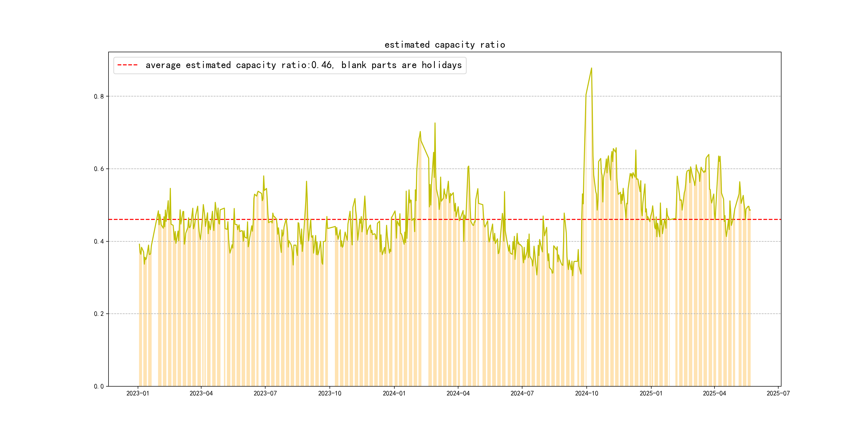Click the 0.8 y-axis tick label
The image size is (868, 434).
99,96
